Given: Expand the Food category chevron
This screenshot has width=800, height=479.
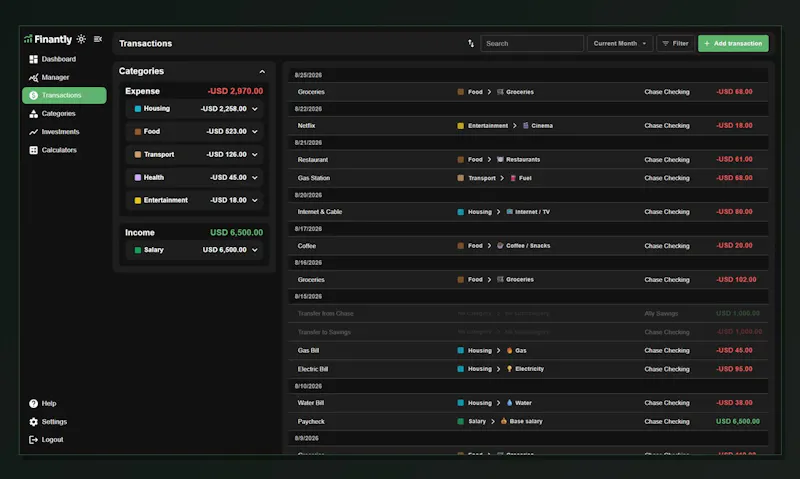Looking at the screenshot, I should coord(255,132).
